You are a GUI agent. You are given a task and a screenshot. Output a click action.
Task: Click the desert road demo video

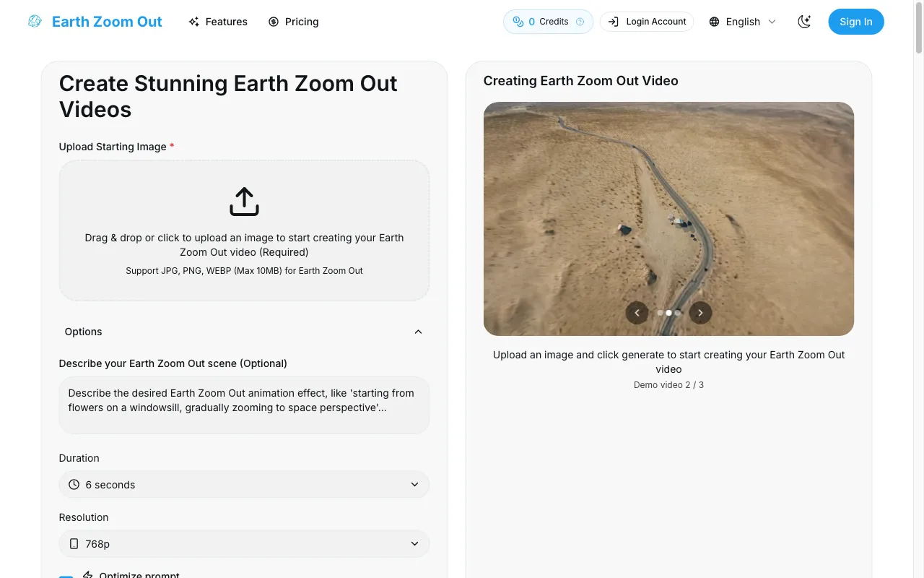(x=668, y=219)
